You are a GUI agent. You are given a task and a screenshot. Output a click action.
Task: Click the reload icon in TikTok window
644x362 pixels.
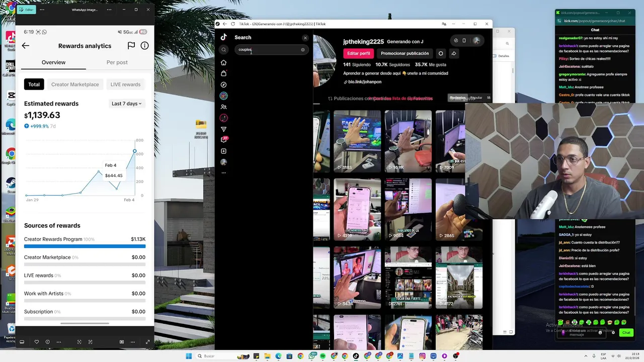point(233,24)
